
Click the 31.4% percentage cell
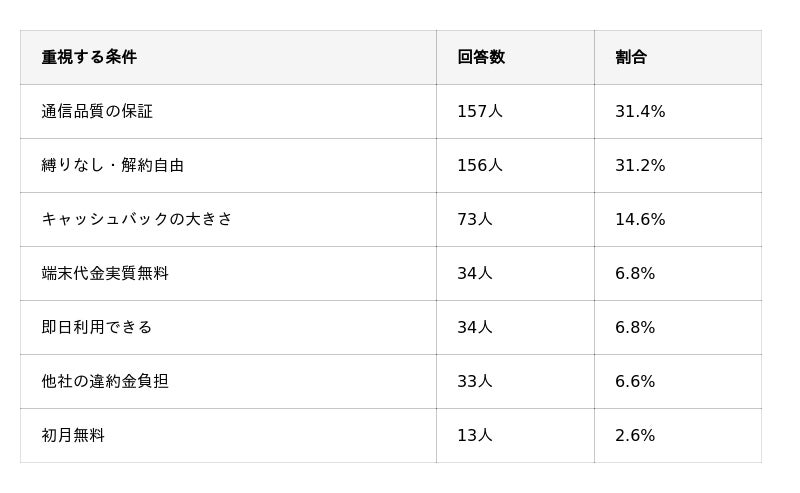tap(640, 111)
